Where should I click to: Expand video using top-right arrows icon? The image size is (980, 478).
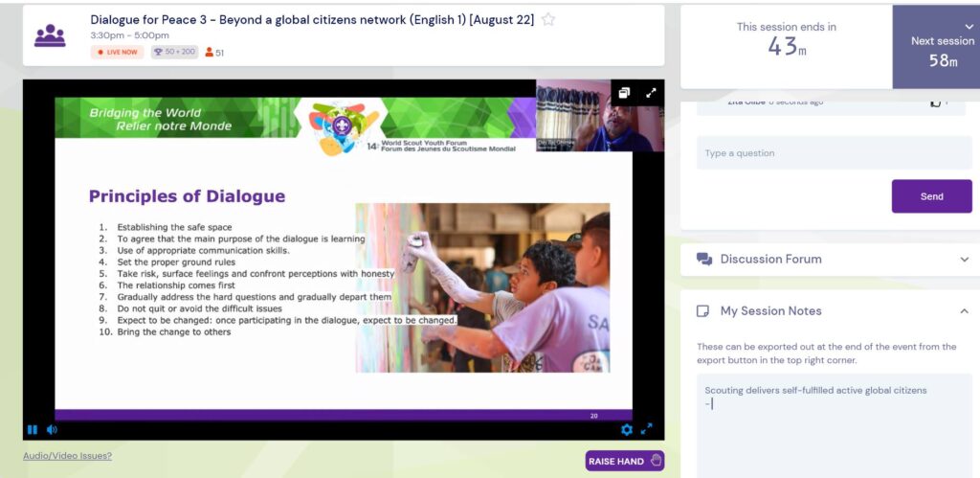[651, 93]
